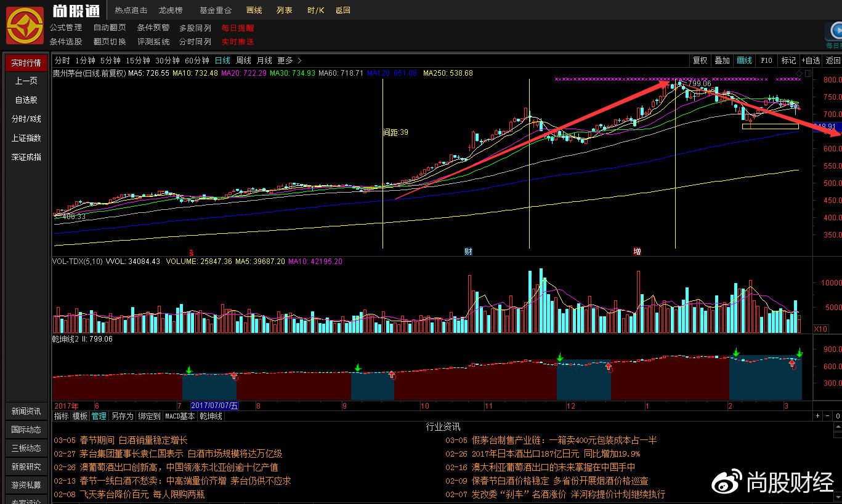Click the 2017/07/07/五 date marker
This screenshot has height=504, width=842.
pyautogui.click(x=215, y=406)
